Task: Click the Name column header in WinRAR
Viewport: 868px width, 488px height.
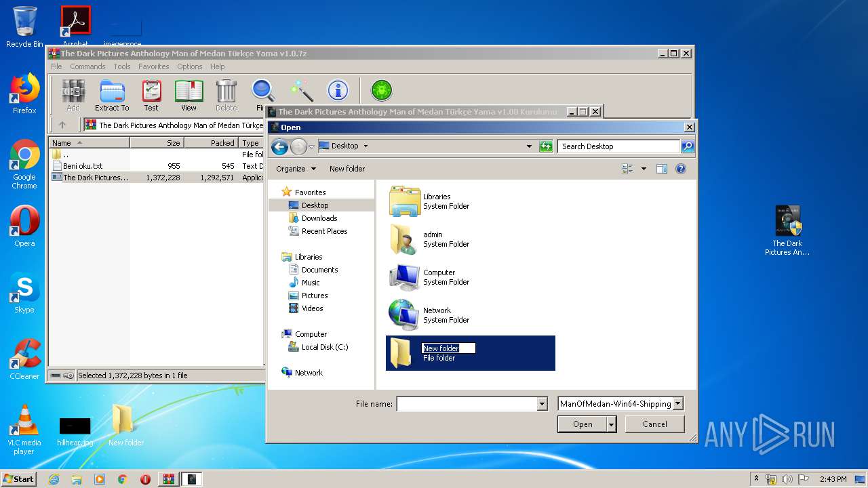Action: pyautogui.click(x=89, y=143)
